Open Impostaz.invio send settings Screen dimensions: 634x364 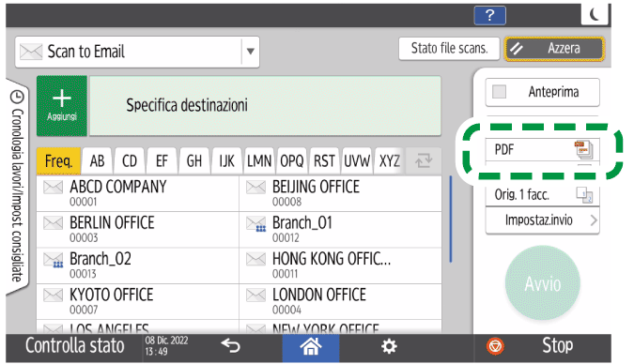(x=542, y=220)
